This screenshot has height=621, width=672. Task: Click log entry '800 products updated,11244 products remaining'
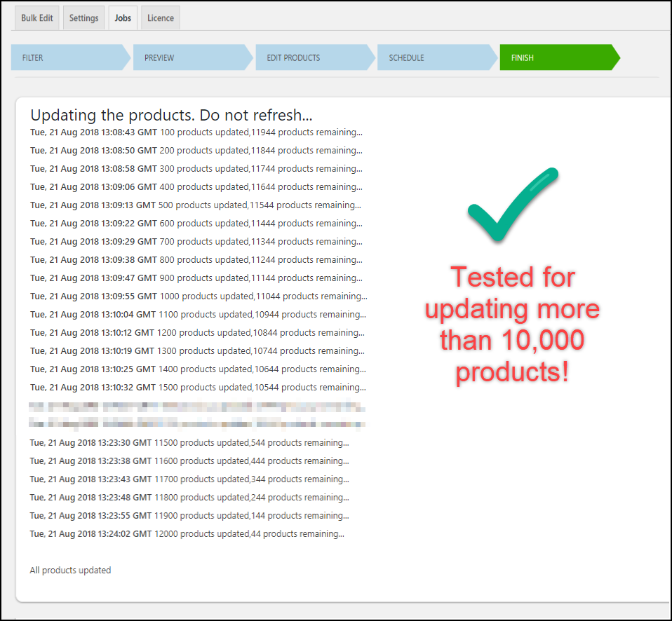tap(196, 260)
